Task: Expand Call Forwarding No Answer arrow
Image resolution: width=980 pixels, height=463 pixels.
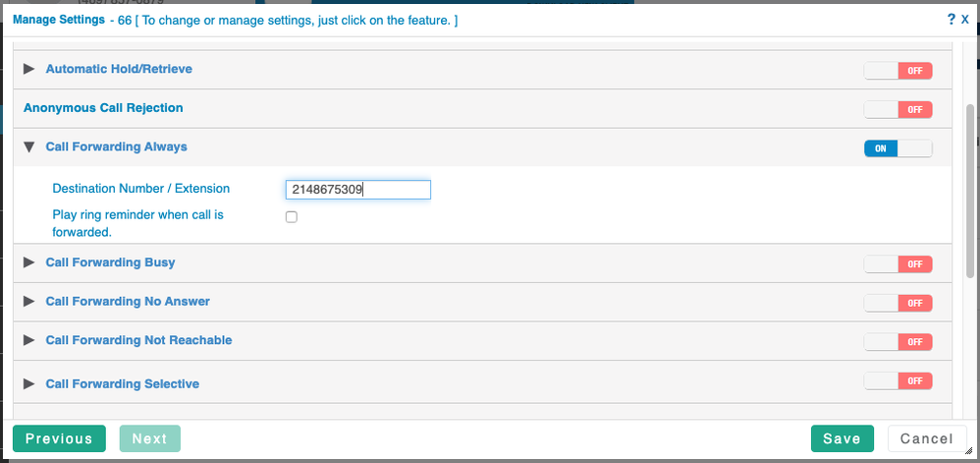Action: (28, 301)
